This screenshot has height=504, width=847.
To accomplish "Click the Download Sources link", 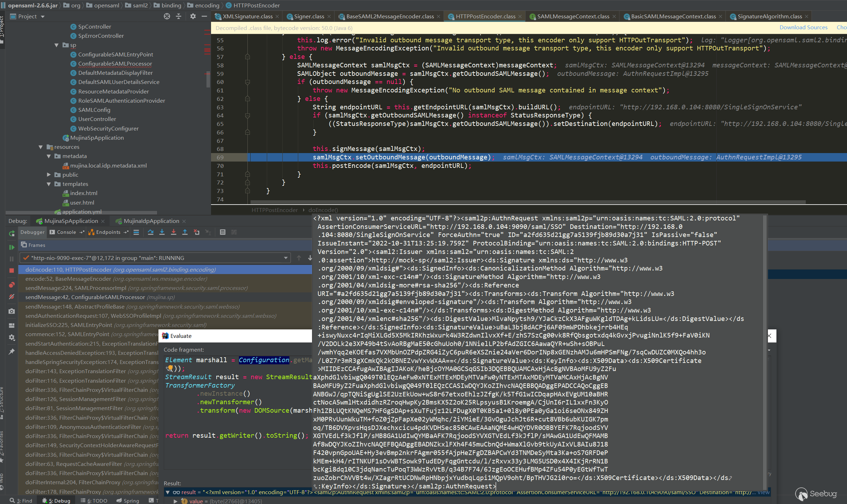I will point(803,28).
